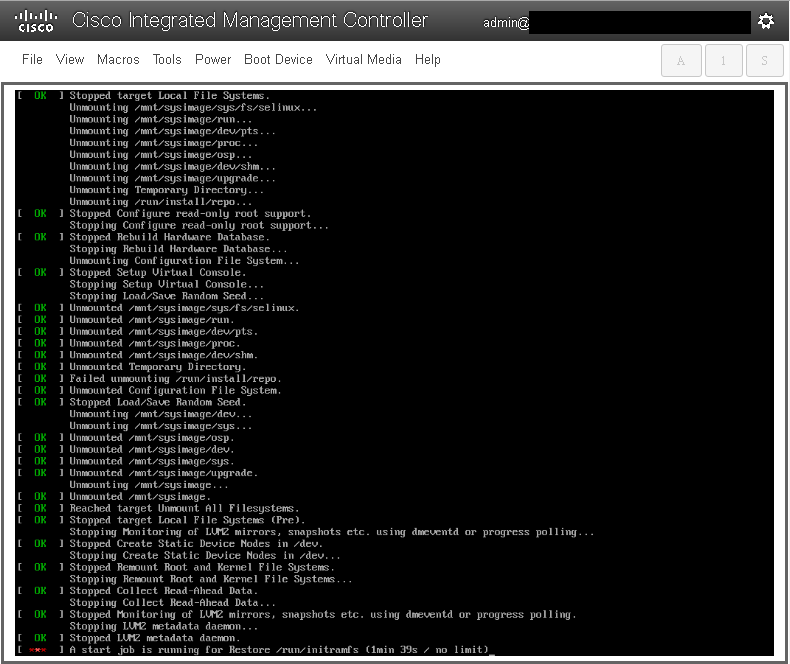Open the Help menu
The width and height of the screenshot is (790, 664).
(x=427, y=59)
